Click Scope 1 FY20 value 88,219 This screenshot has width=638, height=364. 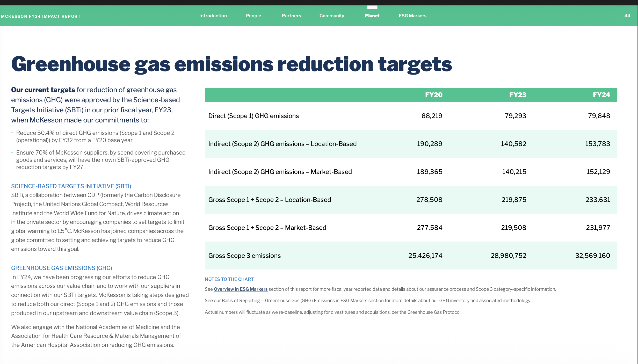coord(432,116)
